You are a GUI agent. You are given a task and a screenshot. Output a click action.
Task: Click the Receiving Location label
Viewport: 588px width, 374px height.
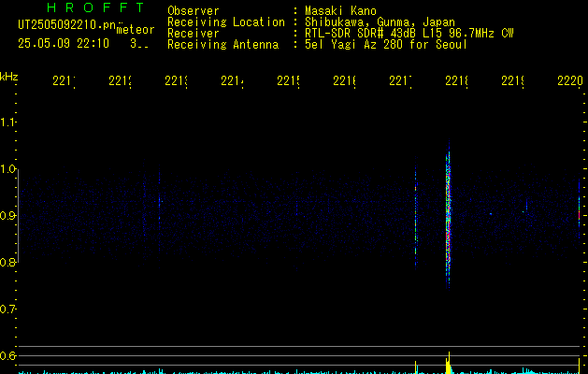coord(226,22)
